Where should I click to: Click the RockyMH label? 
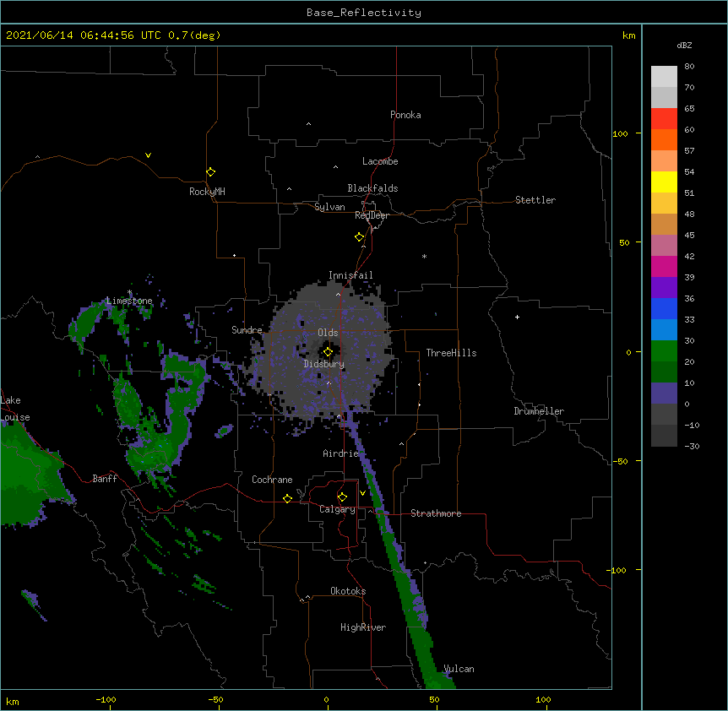(207, 192)
